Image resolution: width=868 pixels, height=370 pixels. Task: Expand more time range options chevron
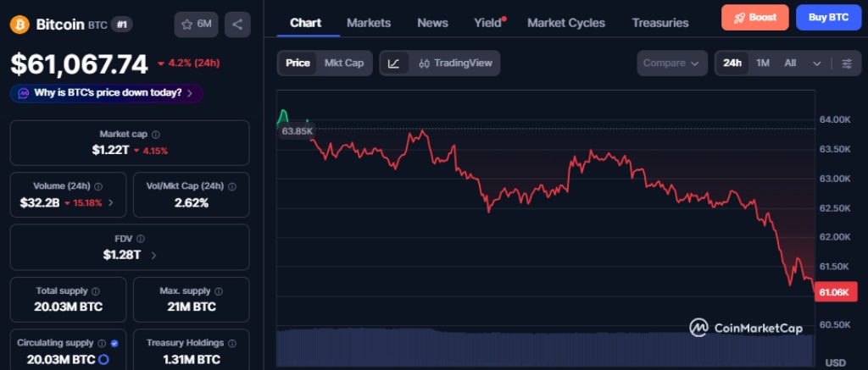(816, 63)
